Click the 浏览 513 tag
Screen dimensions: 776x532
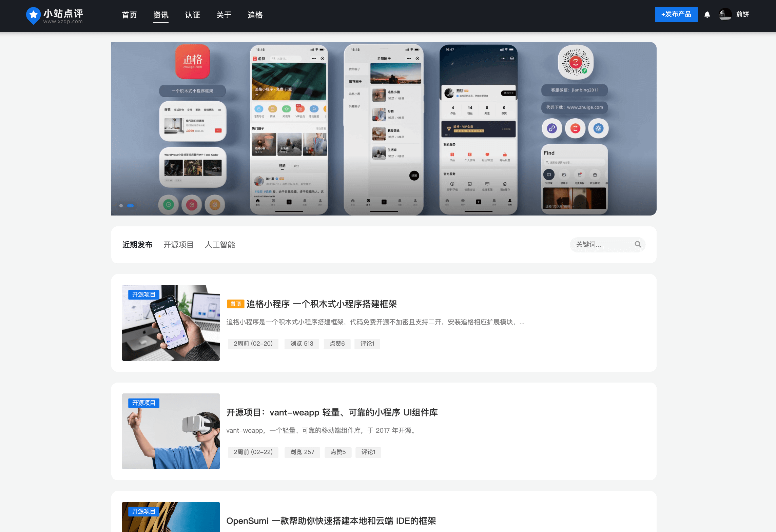pos(302,344)
